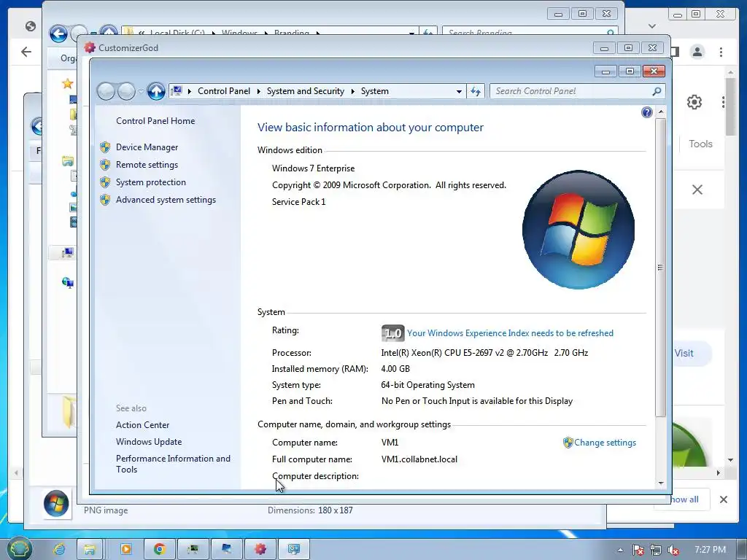
Task: Open the Tools tab in Chrome page
Action: tap(700, 144)
